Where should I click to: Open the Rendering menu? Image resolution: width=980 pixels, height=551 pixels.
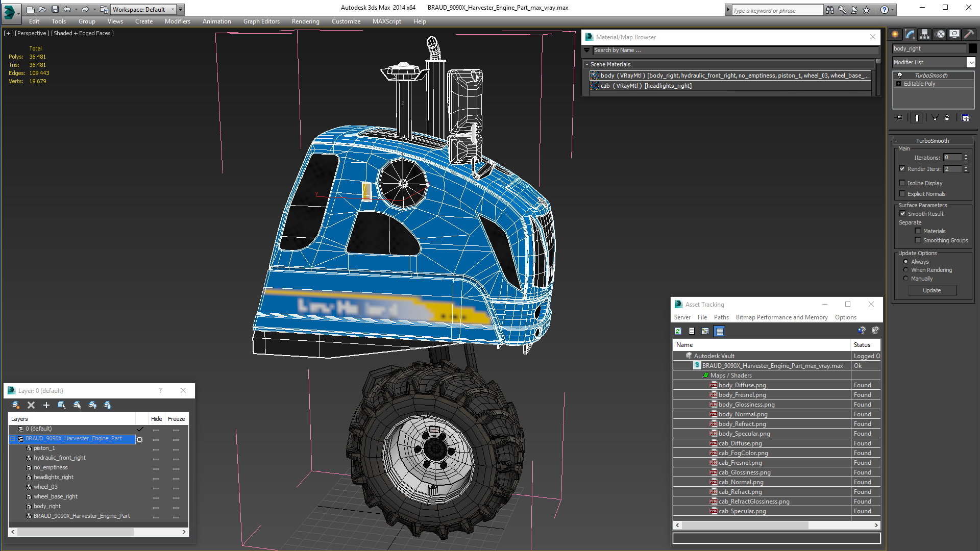305,21
